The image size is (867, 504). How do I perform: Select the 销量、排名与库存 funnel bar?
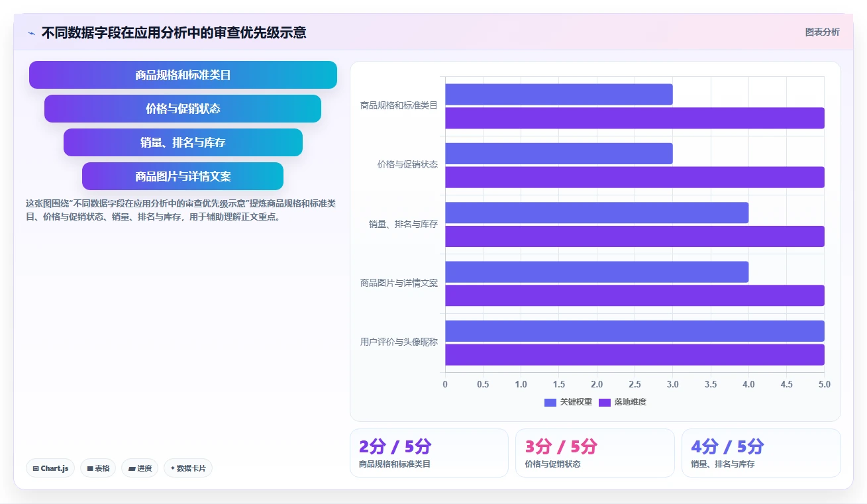183,142
